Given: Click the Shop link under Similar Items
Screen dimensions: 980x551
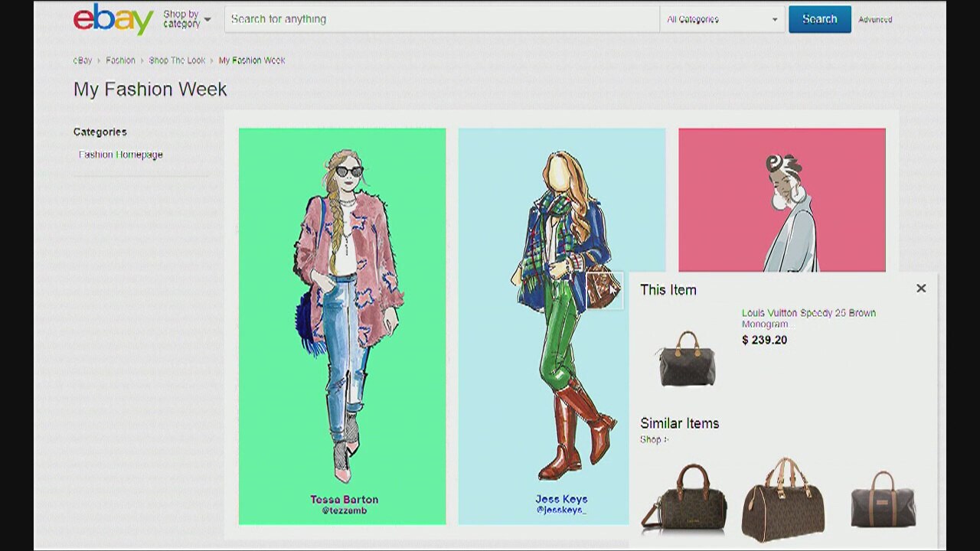Looking at the screenshot, I should (x=653, y=439).
